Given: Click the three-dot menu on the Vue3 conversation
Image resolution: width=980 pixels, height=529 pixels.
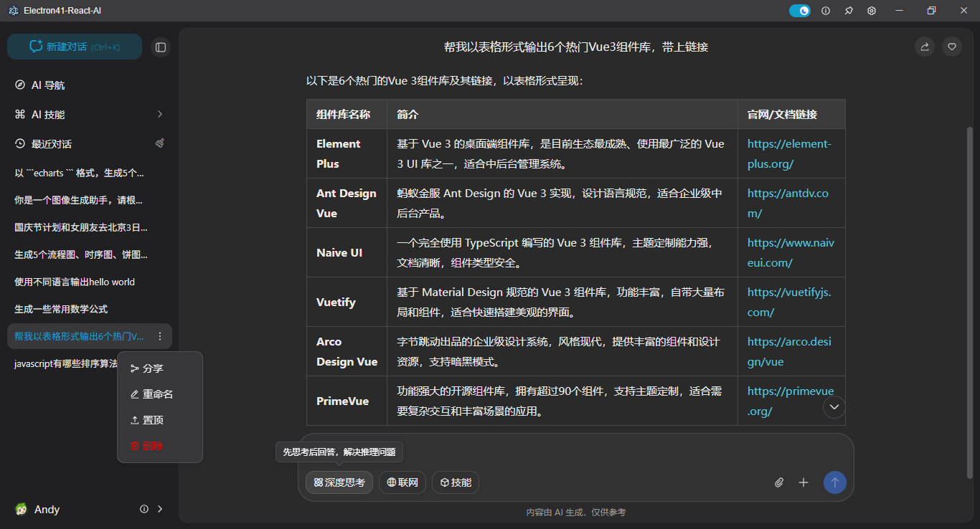Looking at the screenshot, I should click(160, 336).
